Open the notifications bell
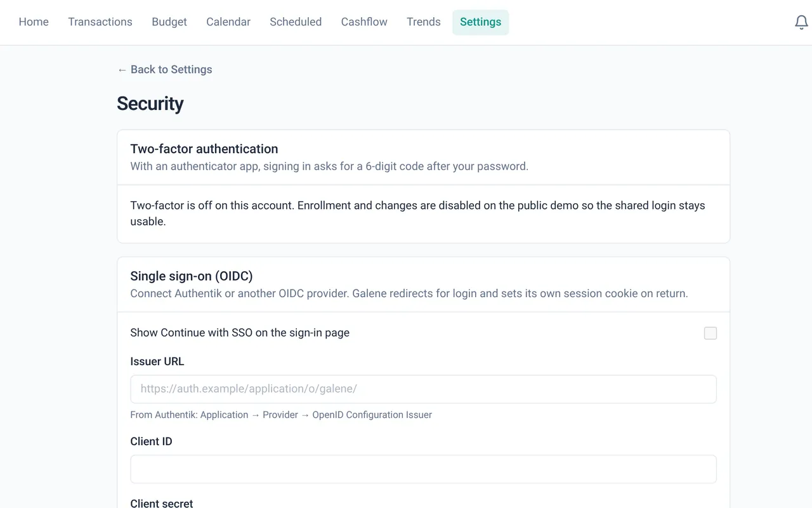Screen dimensions: 812x508 pyautogui.click(x=801, y=22)
